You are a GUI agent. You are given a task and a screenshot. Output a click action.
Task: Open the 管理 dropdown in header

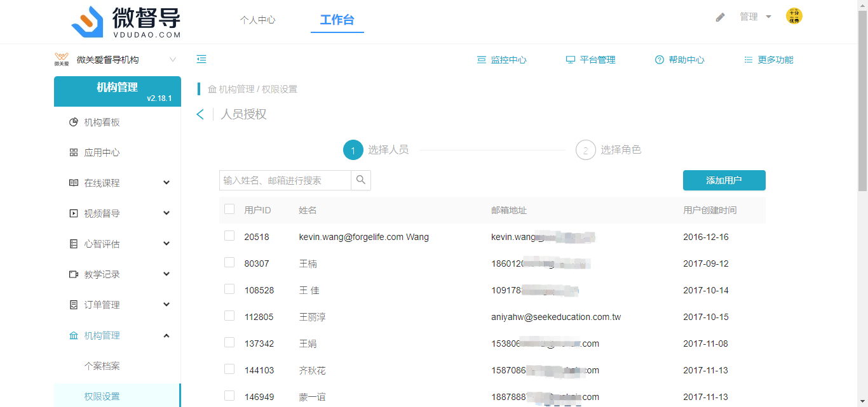(755, 17)
